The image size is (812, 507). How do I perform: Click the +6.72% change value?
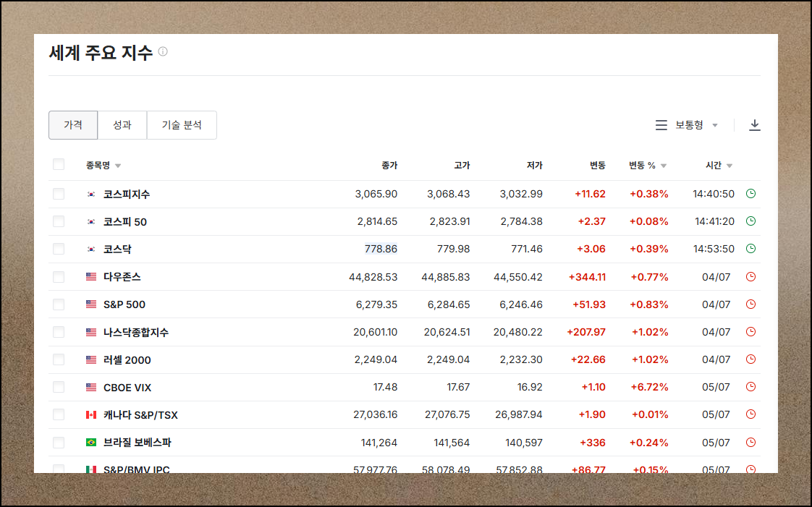pyautogui.click(x=649, y=387)
